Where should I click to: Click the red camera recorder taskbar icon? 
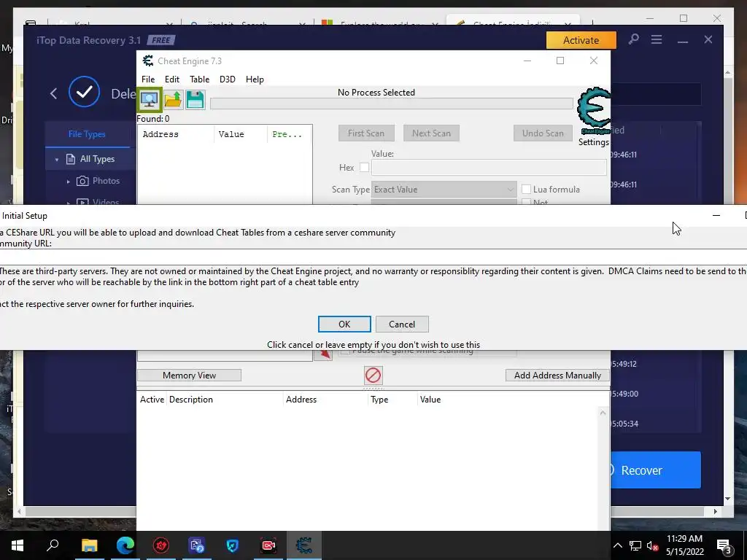pyautogui.click(x=268, y=545)
